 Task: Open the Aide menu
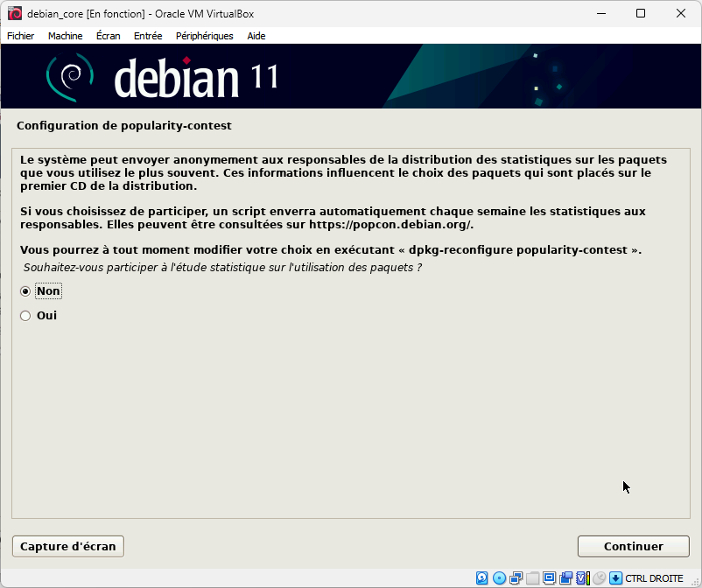tap(256, 36)
